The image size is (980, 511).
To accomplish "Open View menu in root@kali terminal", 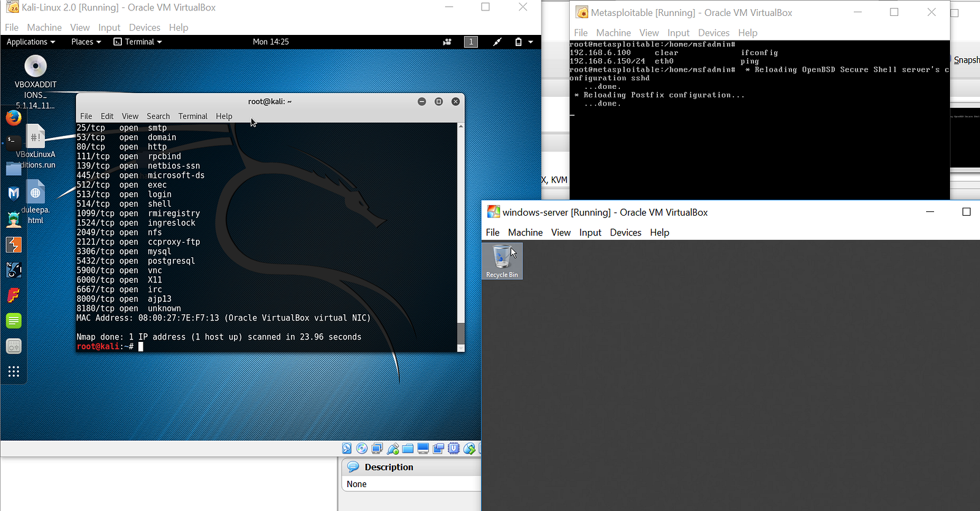I will (130, 116).
